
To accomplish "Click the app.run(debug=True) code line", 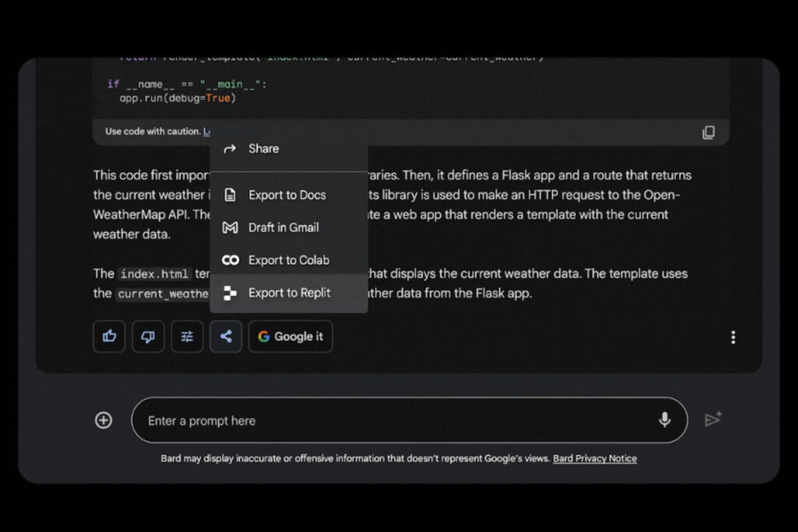I will (177, 98).
